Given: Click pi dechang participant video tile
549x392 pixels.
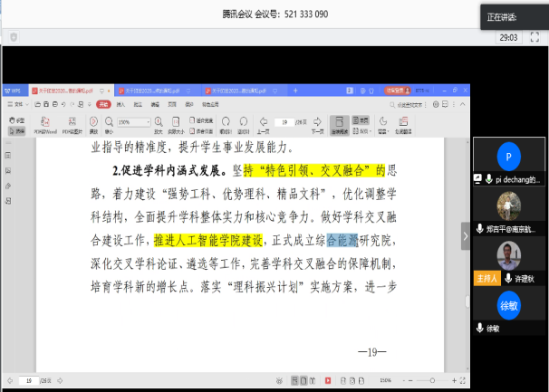Looking at the screenshot, I should [x=508, y=161].
